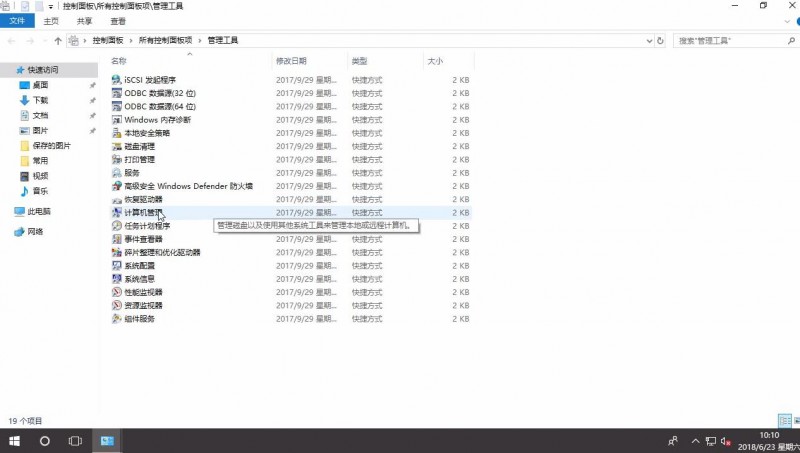Sort by 类型 column header
Image resolution: width=800 pixels, height=453 pixels.
coord(359,61)
